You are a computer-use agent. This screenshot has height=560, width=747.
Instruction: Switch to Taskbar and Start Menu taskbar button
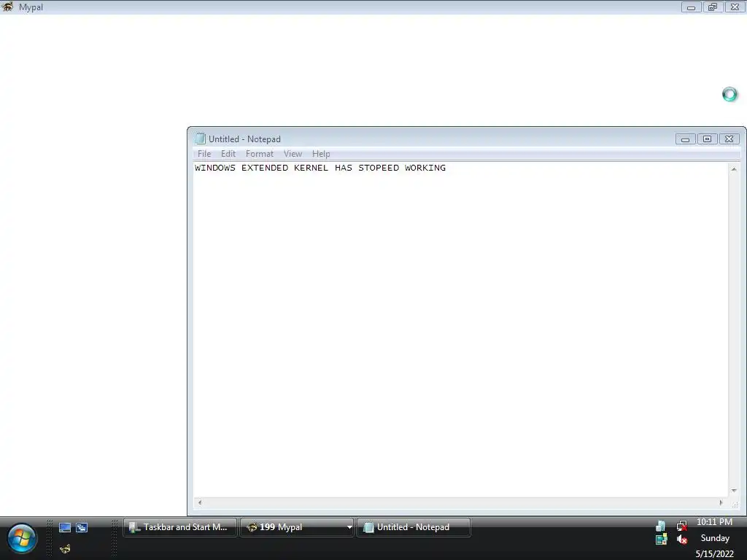point(180,527)
